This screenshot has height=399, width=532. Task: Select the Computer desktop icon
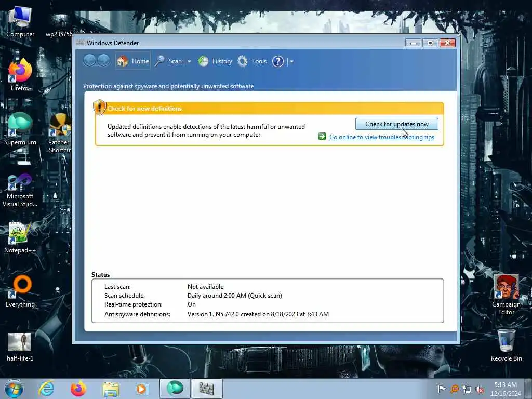[x=20, y=22]
